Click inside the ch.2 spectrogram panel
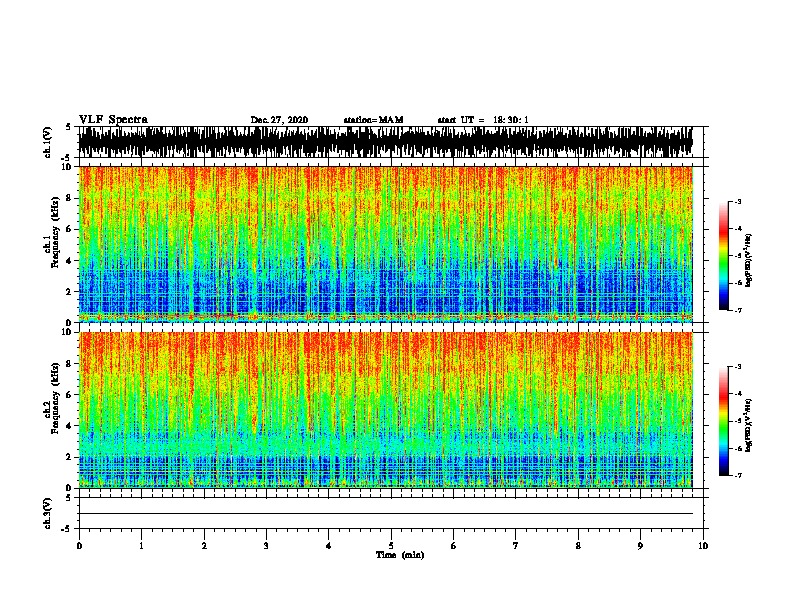Screen dimensions: 792x612 386,410
